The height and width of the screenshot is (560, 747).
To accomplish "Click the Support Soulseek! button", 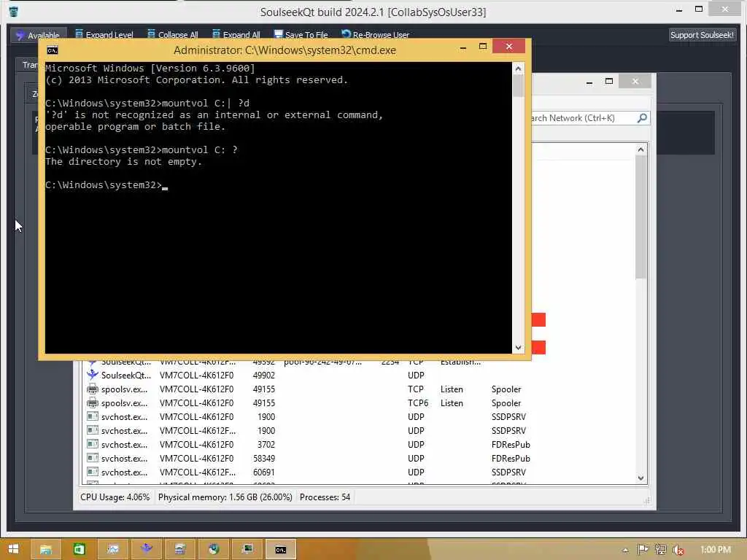I will (702, 35).
